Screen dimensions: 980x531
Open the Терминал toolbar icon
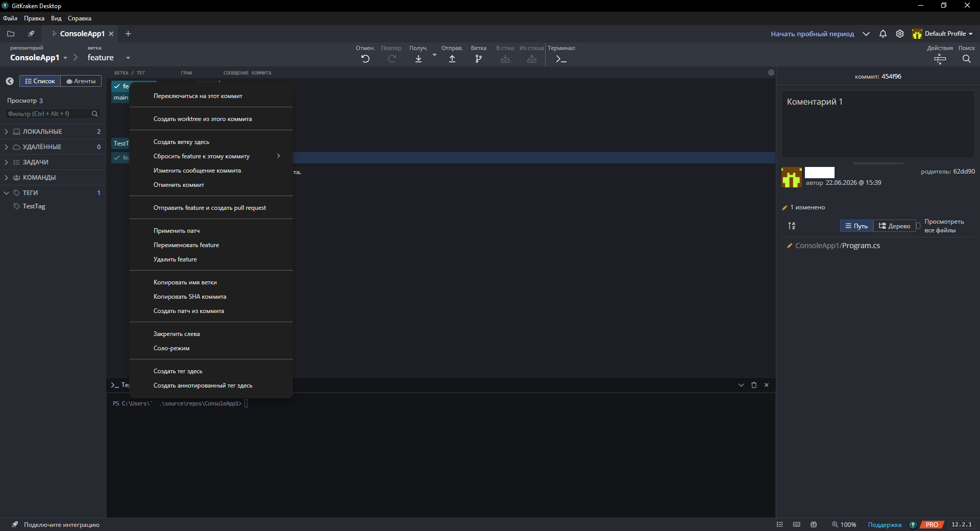pos(561,59)
